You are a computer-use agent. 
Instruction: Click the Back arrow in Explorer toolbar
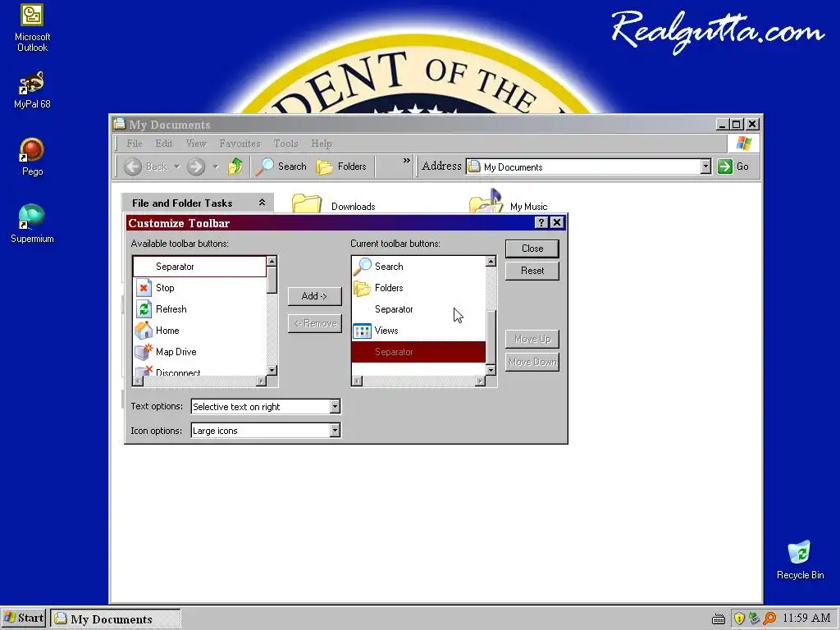click(x=133, y=167)
